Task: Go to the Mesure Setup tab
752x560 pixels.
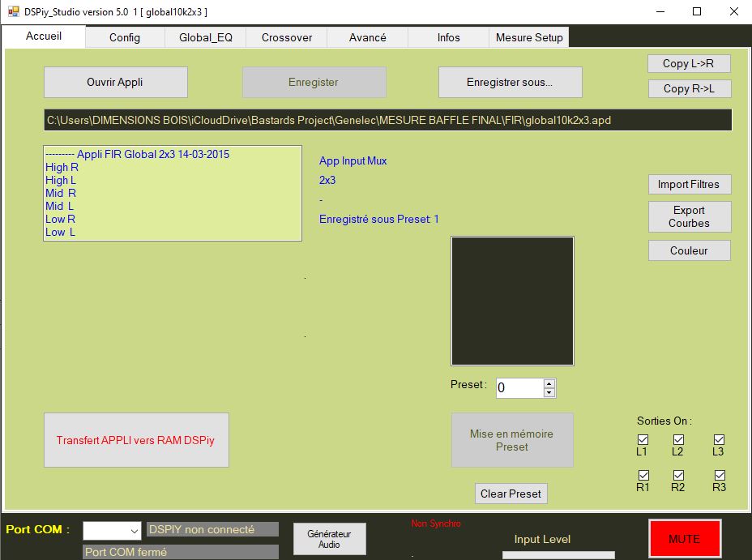Action: [529, 37]
